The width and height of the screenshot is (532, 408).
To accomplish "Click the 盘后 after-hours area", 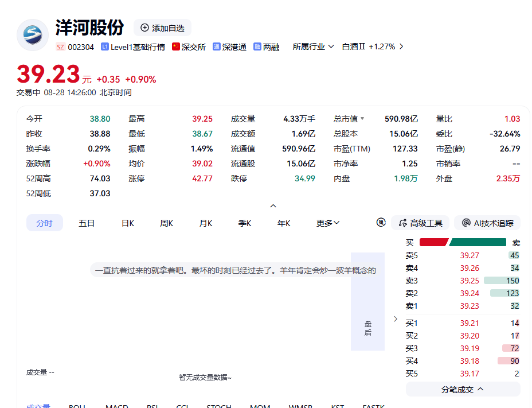I will [x=368, y=301].
